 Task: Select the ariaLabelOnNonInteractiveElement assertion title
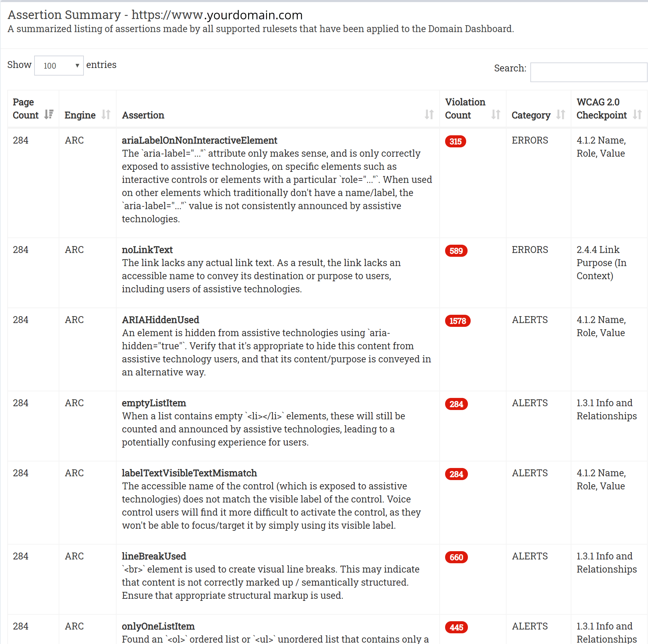click(199, 140)
